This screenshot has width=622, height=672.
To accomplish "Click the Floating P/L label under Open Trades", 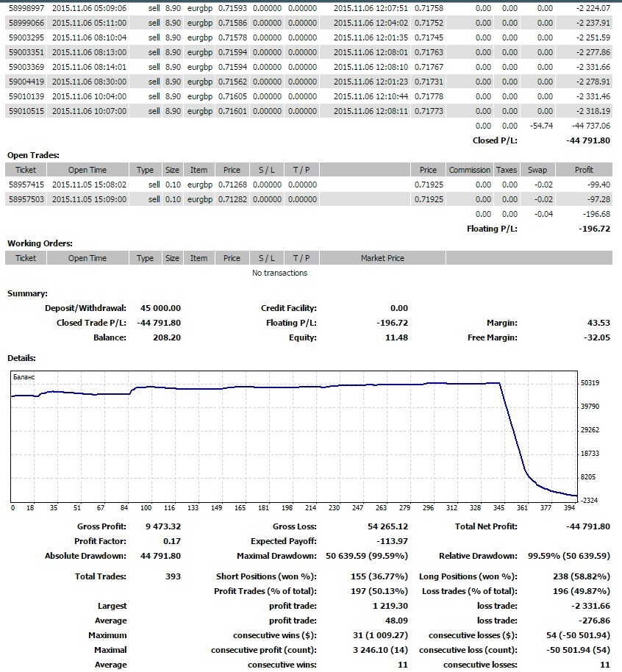I will tap(492, 229).
